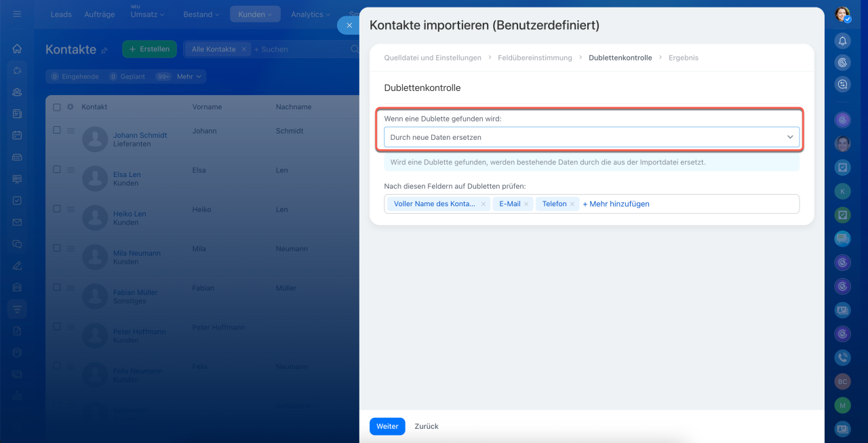Select the Heiko Len row checkbox
This screenshot has width=868, height=443.
point(57,209)
